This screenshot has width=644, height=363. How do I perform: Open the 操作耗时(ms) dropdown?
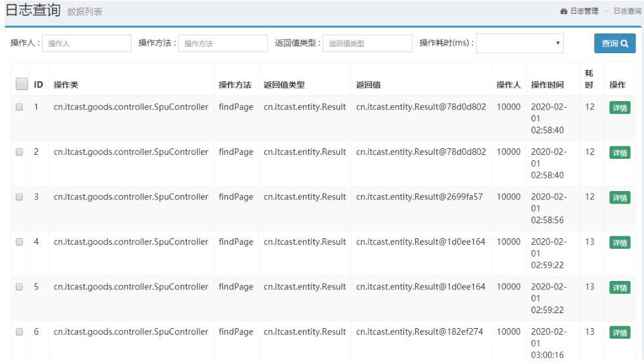(x=520, y=43)
